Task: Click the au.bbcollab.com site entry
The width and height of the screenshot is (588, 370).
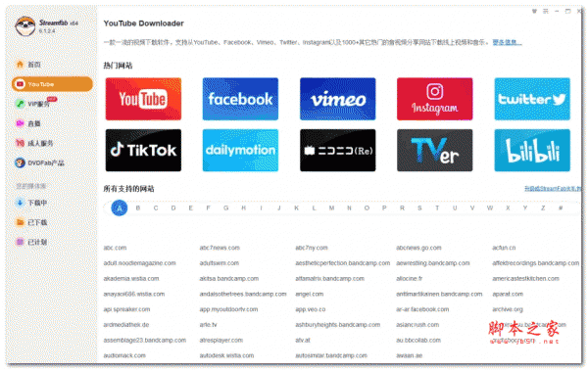Action: (418, 340)
